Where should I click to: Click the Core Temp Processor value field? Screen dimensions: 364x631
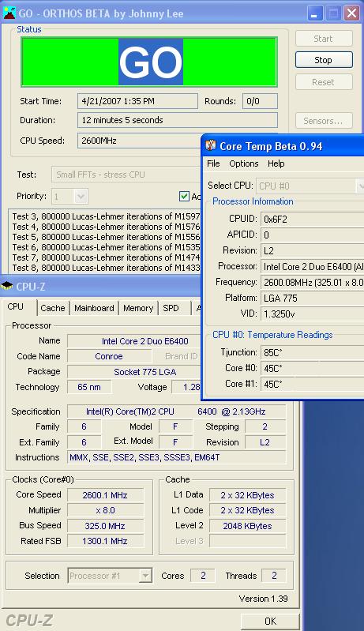[x=312, y=266]
